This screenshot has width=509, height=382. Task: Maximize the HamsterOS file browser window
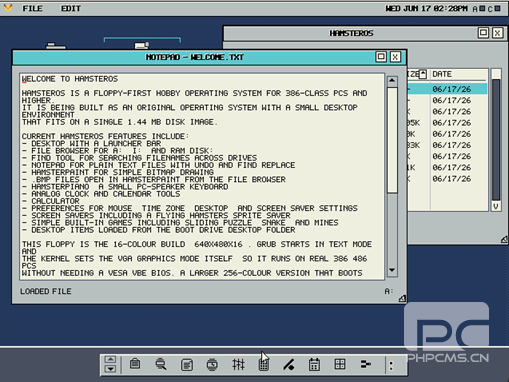[x=483, y=33]
